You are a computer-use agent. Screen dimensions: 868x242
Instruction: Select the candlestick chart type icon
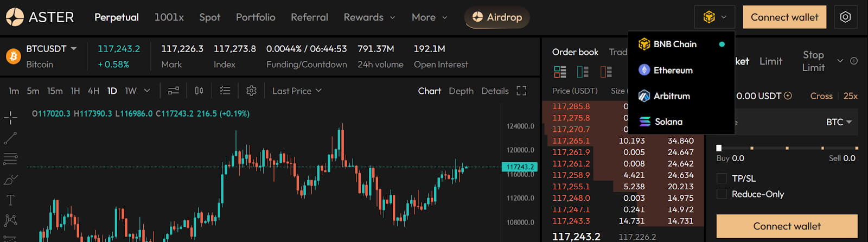click(199, 91)
